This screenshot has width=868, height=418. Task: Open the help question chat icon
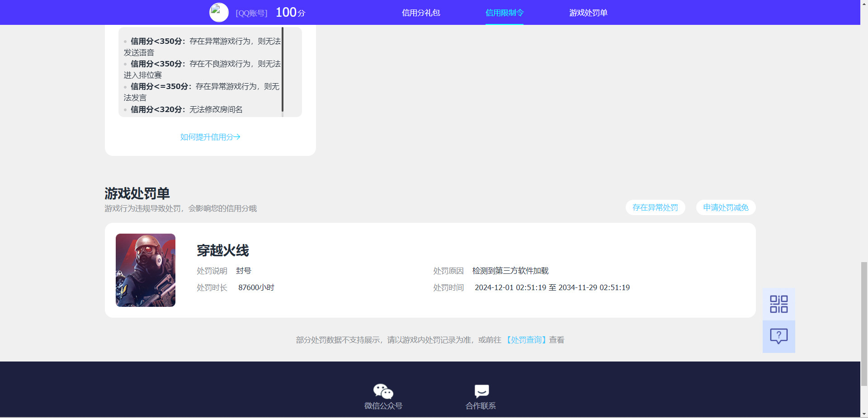[x=778, y=336]
